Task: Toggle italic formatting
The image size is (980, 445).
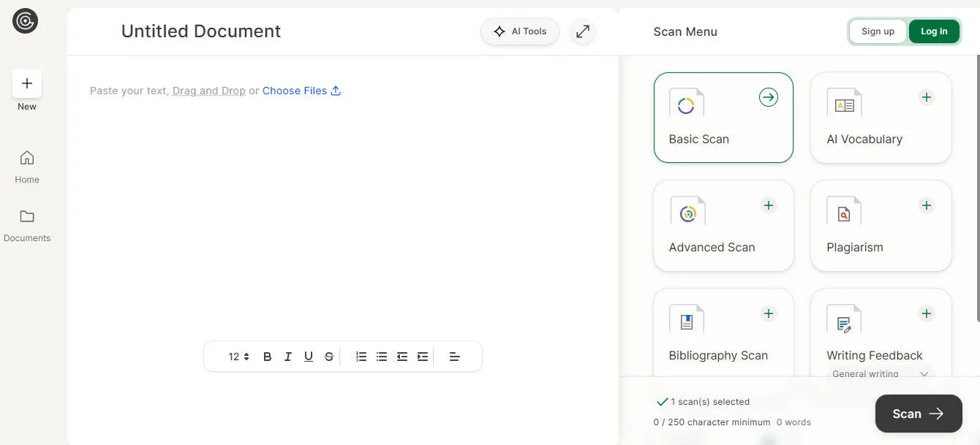Action: click(287, 356)
